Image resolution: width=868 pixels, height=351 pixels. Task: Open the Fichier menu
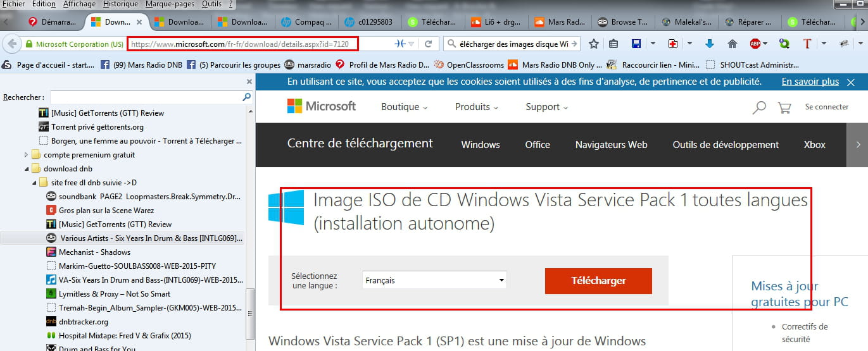pos(13,4)
